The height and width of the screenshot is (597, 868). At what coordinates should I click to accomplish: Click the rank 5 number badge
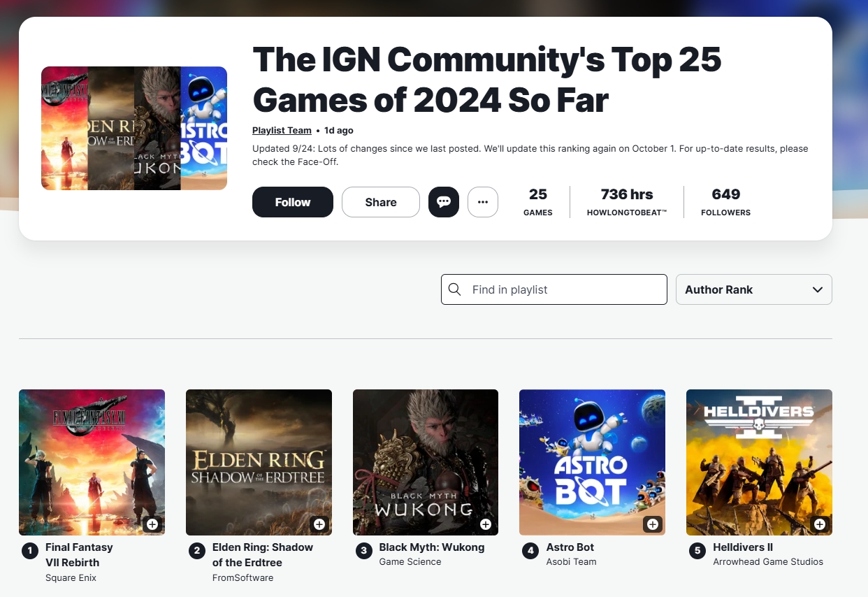pyautogui.click(x=697, y=551)
